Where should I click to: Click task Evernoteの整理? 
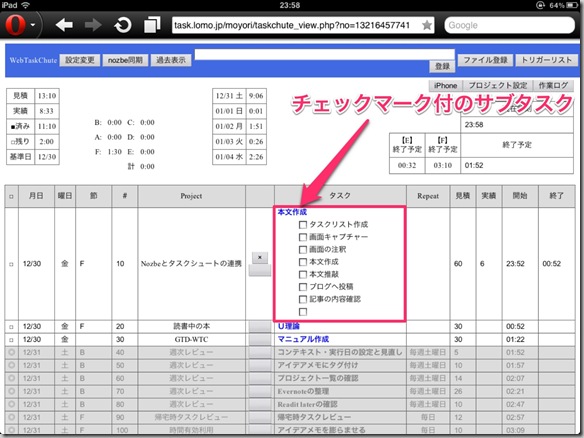(303, 391)
